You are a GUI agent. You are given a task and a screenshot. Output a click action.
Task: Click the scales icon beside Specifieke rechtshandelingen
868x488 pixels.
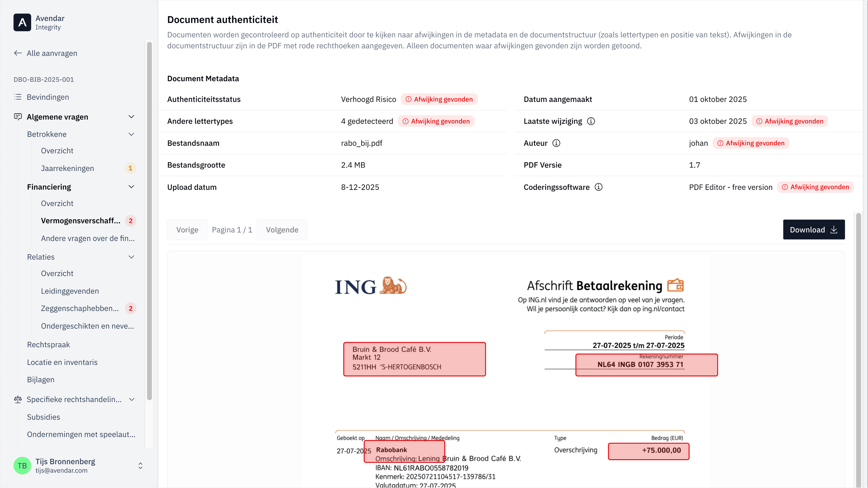(x=18, y=399)
